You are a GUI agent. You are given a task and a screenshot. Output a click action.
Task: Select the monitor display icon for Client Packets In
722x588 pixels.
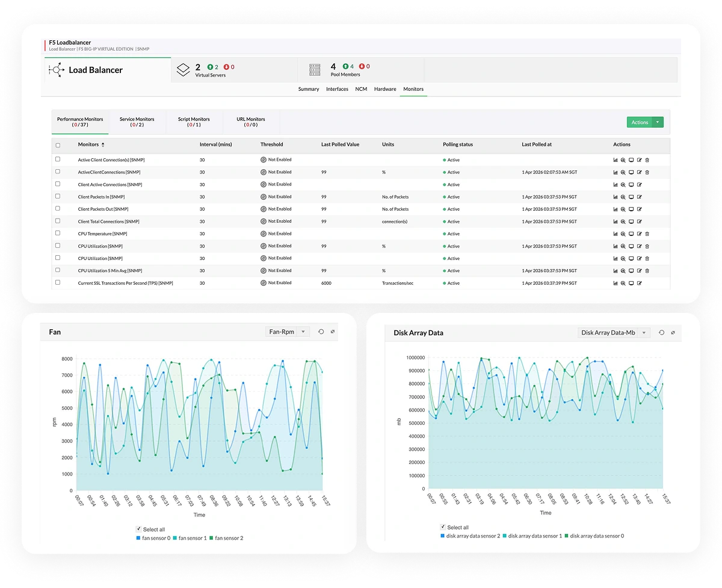631,197
